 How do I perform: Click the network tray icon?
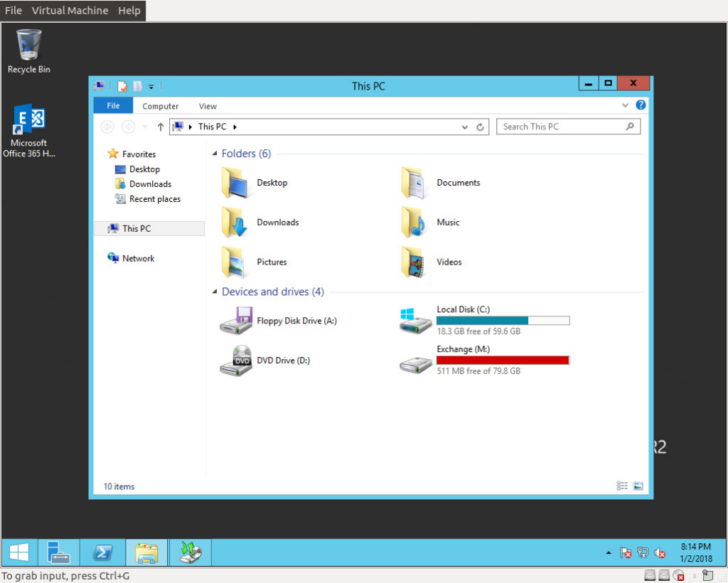[x=643, y=552]
